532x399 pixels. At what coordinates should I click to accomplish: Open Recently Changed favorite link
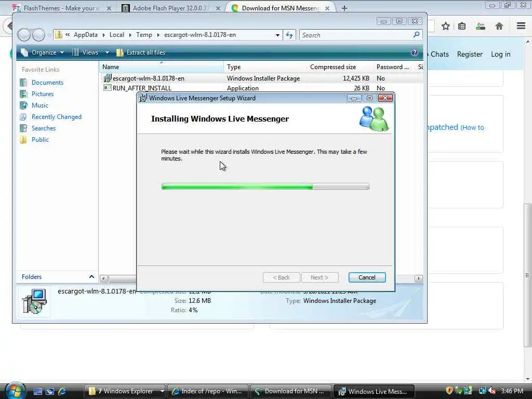[x=56, y=117]
